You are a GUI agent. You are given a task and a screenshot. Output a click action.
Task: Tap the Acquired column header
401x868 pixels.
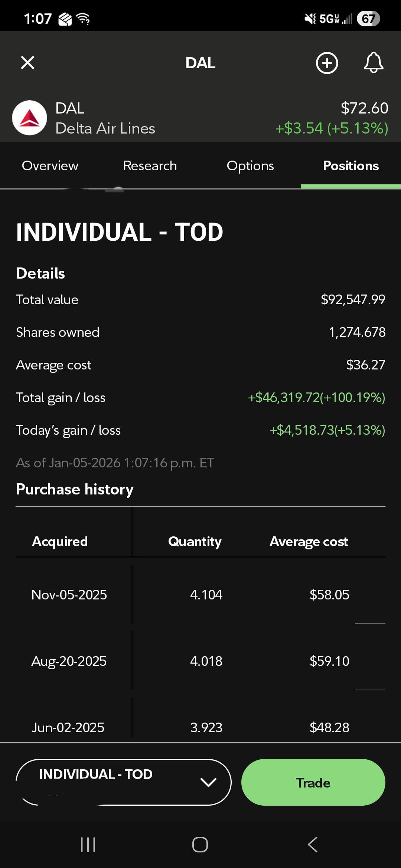(x=60, y=542)
